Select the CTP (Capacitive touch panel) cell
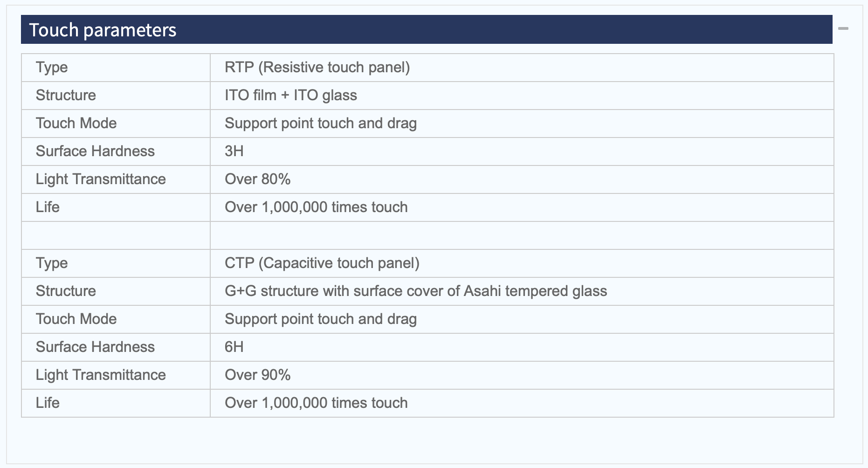 click(522, 263)
